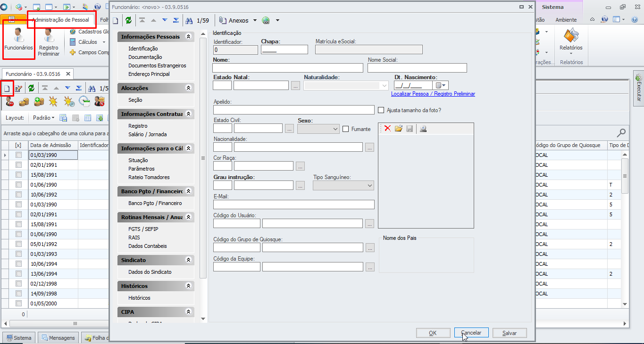Click into the E-Mail input field
Viewport: 644px width, 344px height.
293,205
